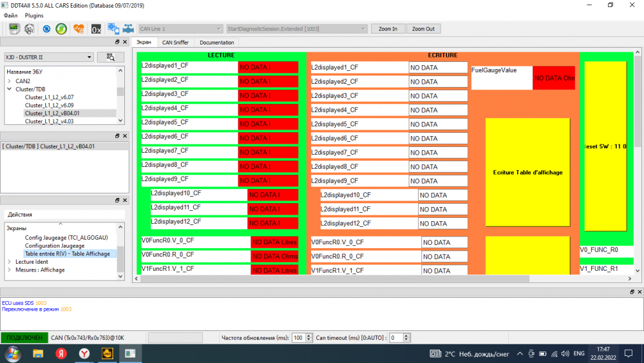The width and height of the screenshot is (644, 363).
Task: Open the XJD - DUSTER II vehicle dropdown
Action: tap(48, 57)
